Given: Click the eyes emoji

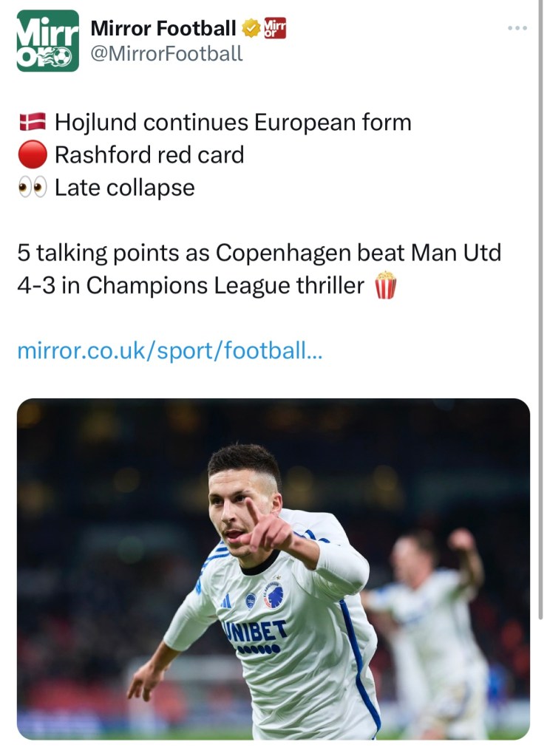Looking at the screenshot, I should (32, 188).
